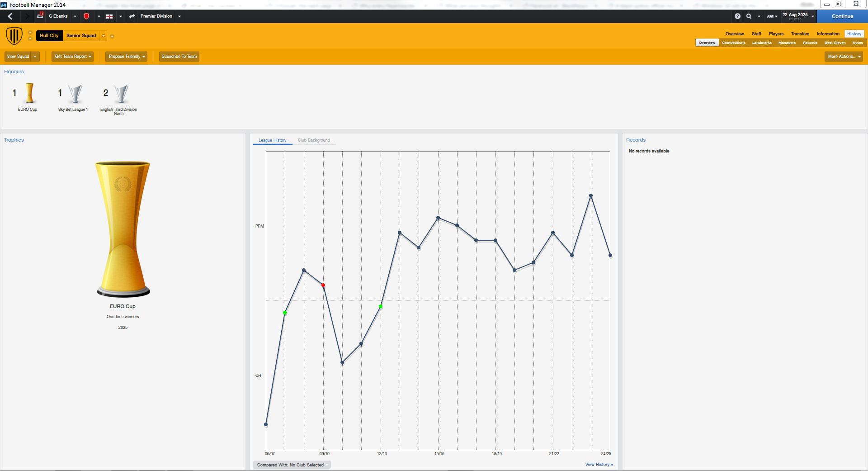Screen dimensions: 868x471
Task: Switch to League History chart tab
Action: coord(273,140)
